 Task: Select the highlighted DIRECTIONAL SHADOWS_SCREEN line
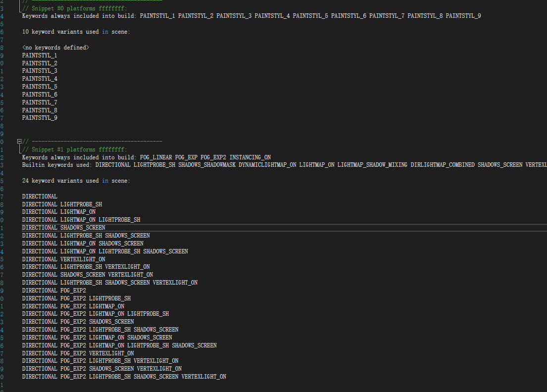[63, 227]
